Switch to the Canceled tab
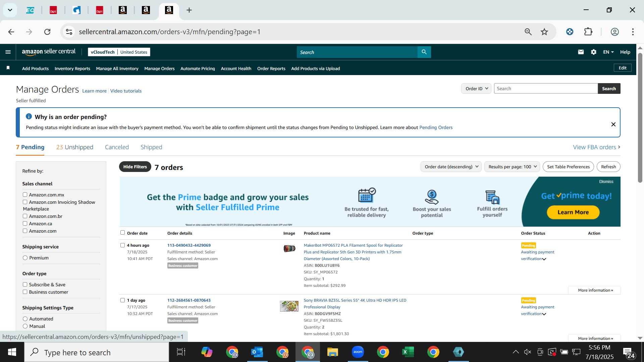Viewport: 644px width, 362px height. point(117,147)
